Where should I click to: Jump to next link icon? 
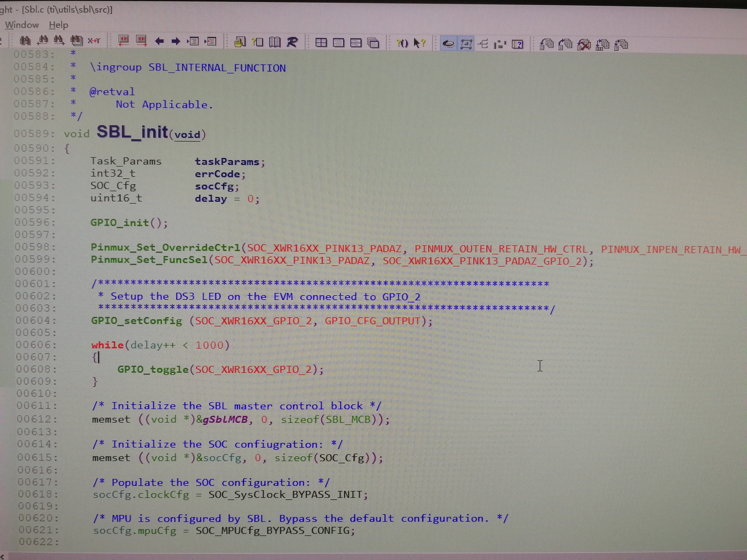coord(141,41)
